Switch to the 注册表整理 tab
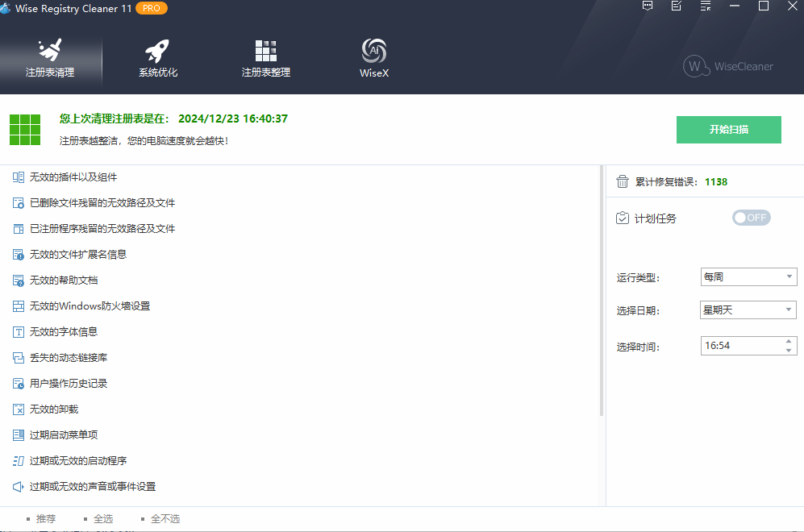Screen dimensions: 804x532 tap(266, 56)
